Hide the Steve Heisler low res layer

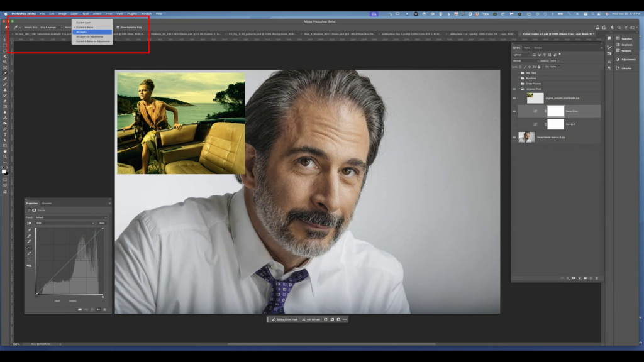click(x=514, y=137)
